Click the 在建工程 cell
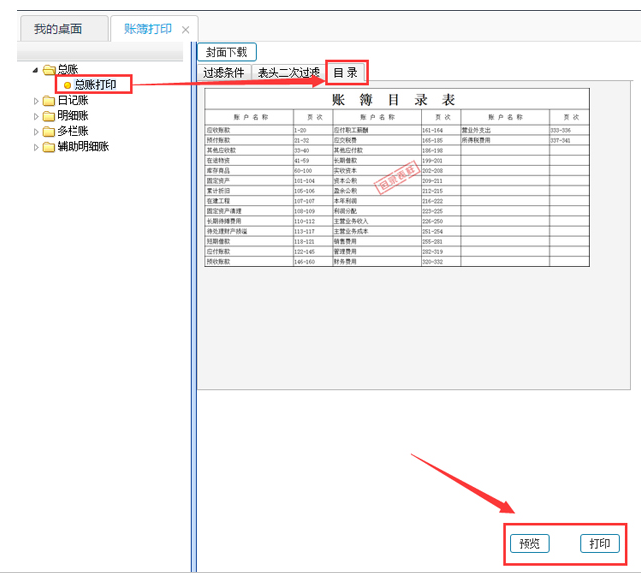 249,201
